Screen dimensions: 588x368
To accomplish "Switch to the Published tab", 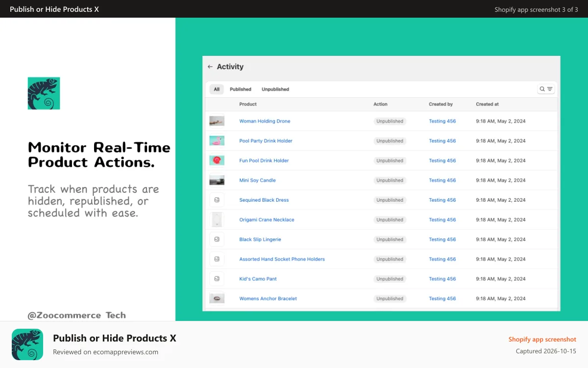I will (x=241, y=89).
